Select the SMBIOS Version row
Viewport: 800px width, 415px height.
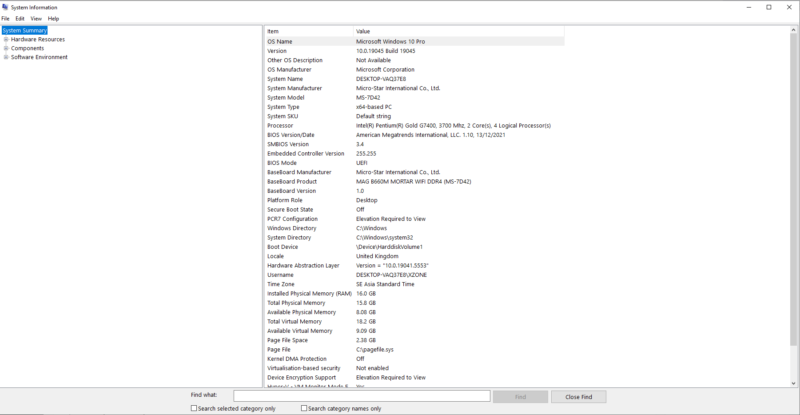pyautogui.click(x=414, y=144)
